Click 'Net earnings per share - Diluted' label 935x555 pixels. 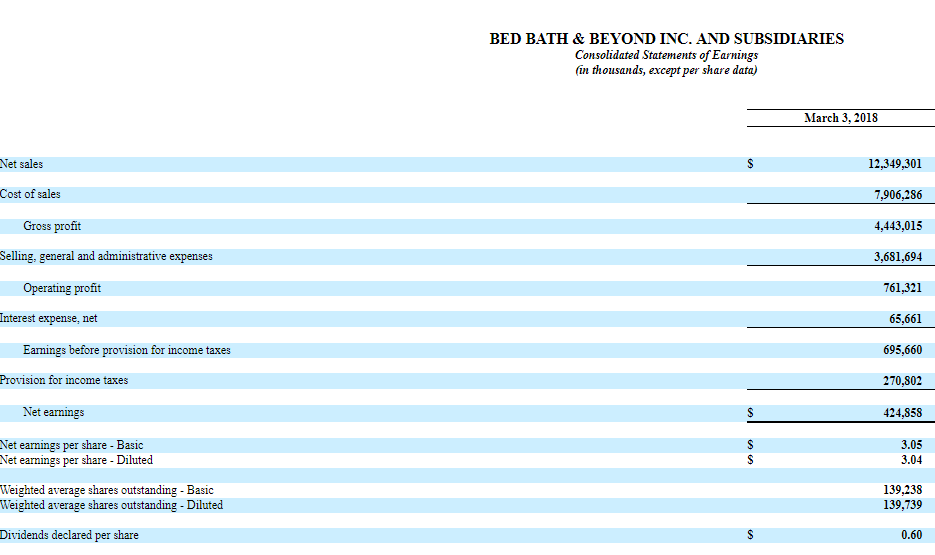[76, 460]
